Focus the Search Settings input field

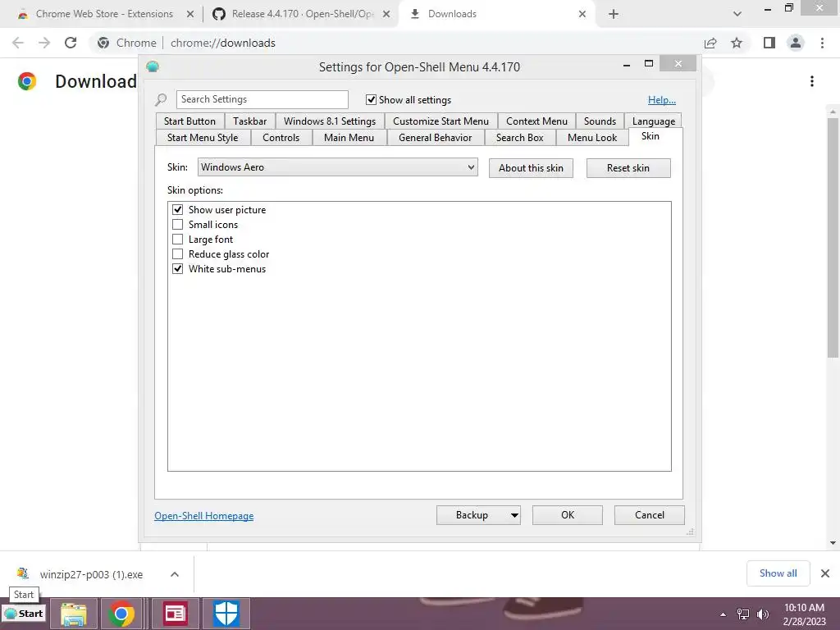[262, 99]
